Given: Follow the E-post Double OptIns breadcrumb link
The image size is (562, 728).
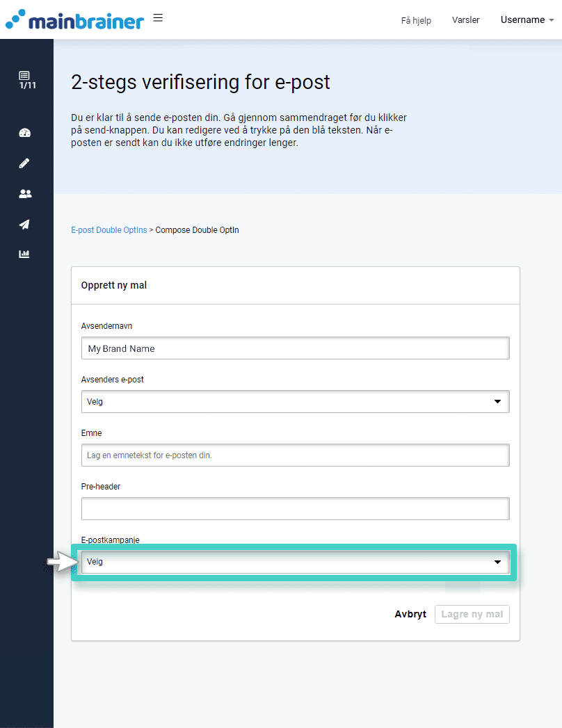Looking at the screenshot, I should (109, 230).
